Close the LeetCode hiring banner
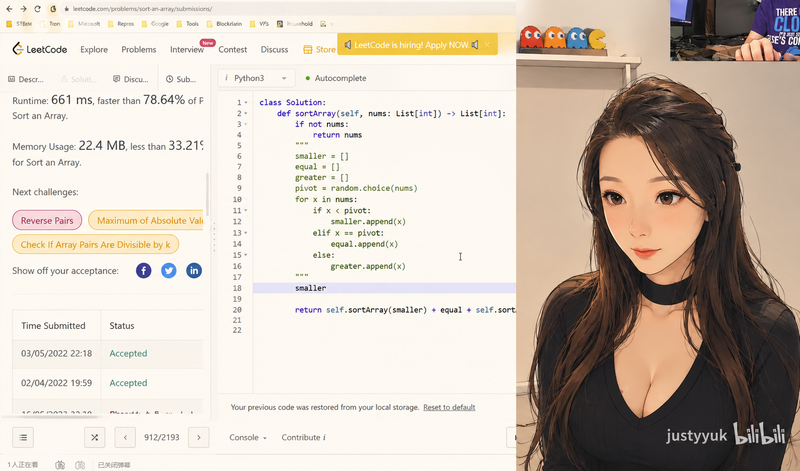The width and height of the screenshot is (800, 471). pos(487,45)
